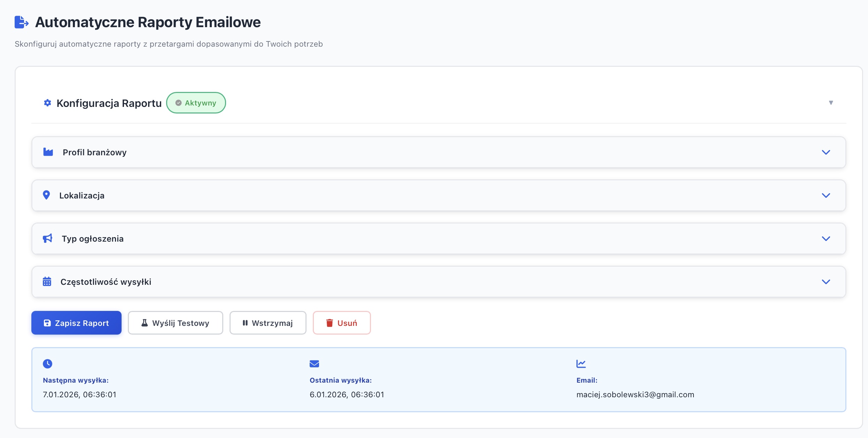Click the Aktywny status badge
This screenshot has width=868, height=438.
196,103
